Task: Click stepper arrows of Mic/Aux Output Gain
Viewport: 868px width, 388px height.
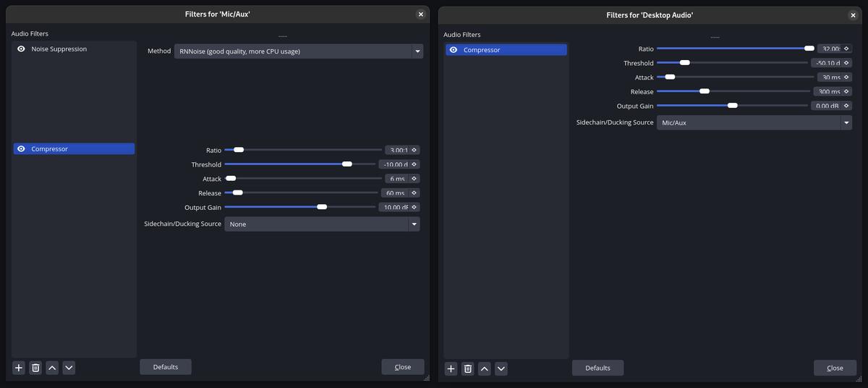Action: (x=414, y=207)
